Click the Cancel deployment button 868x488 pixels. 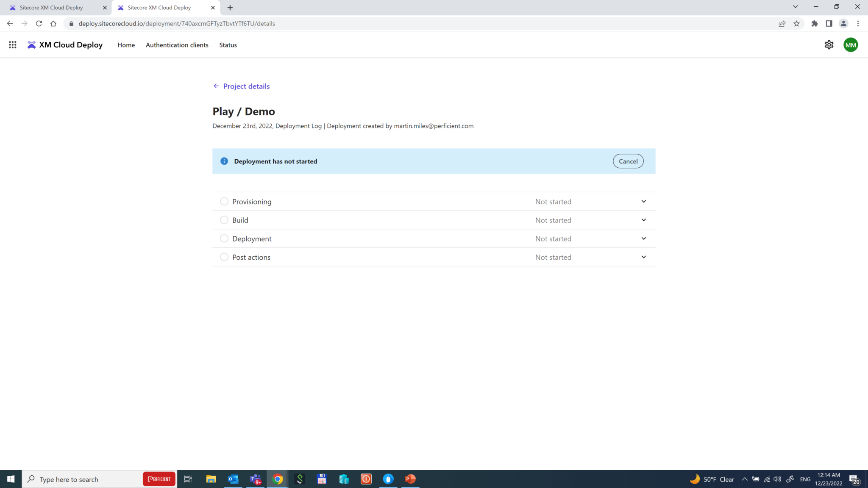point(628,161)
